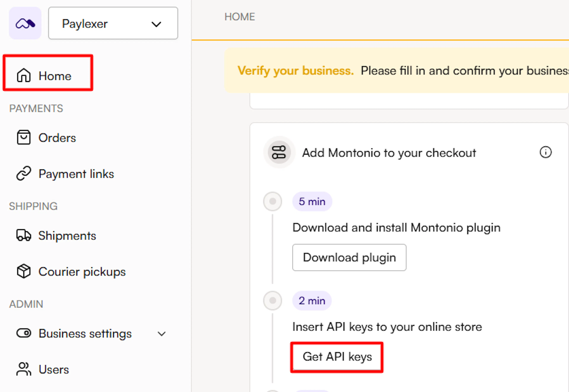
Task: Click the HOME breadcrumb heading
Action: tap(240, 17)
